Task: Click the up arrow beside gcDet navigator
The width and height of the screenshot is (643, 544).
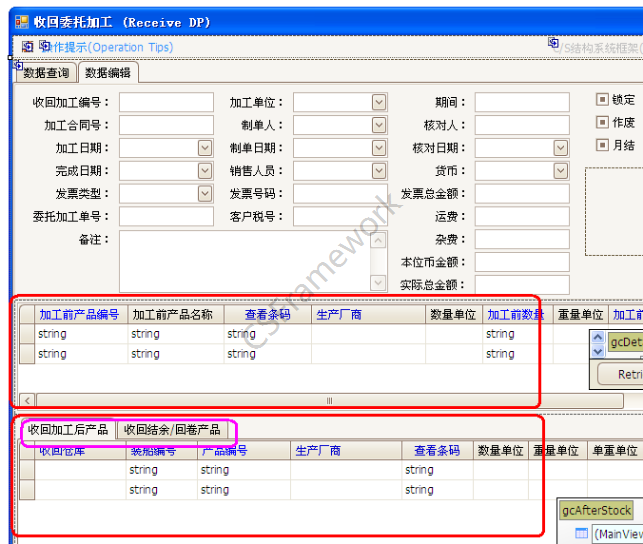Action: (x=598, y=337)
